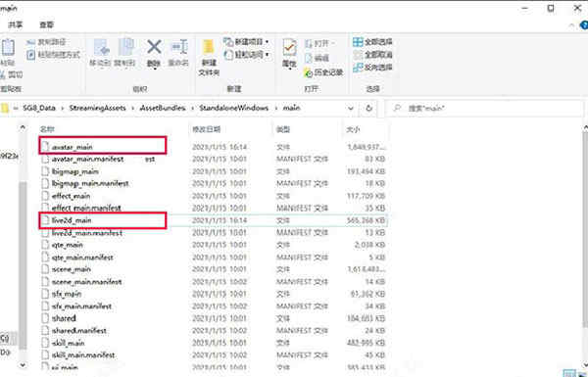Screen dimensions: 588x377
Task: Open the Share ribbon tab
Action: [15, 24]
